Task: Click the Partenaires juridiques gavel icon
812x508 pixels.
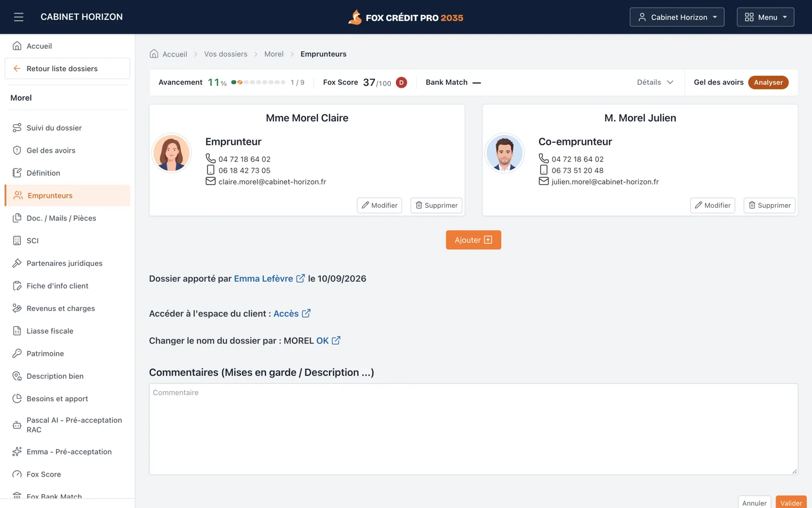Action: [17, 263]
